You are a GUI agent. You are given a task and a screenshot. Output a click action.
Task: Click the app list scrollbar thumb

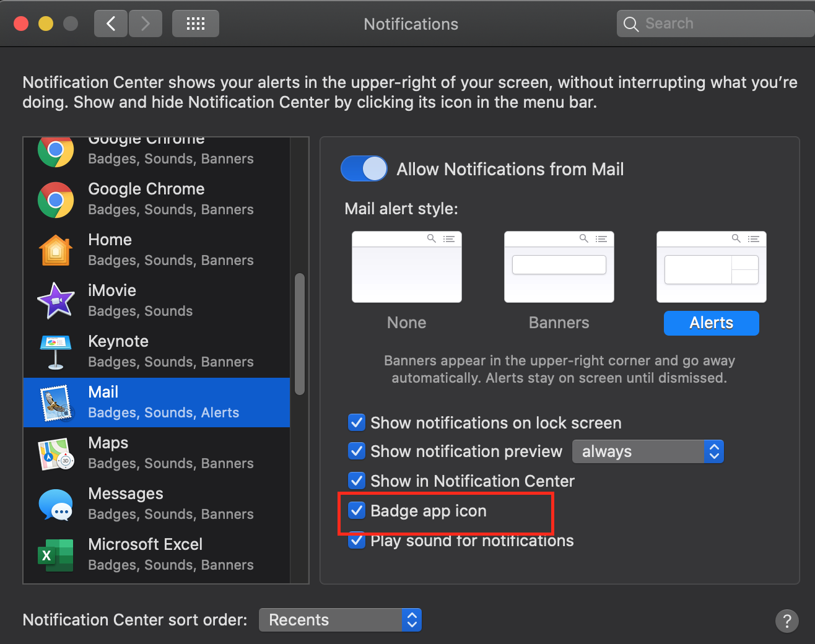coord(300,334)
